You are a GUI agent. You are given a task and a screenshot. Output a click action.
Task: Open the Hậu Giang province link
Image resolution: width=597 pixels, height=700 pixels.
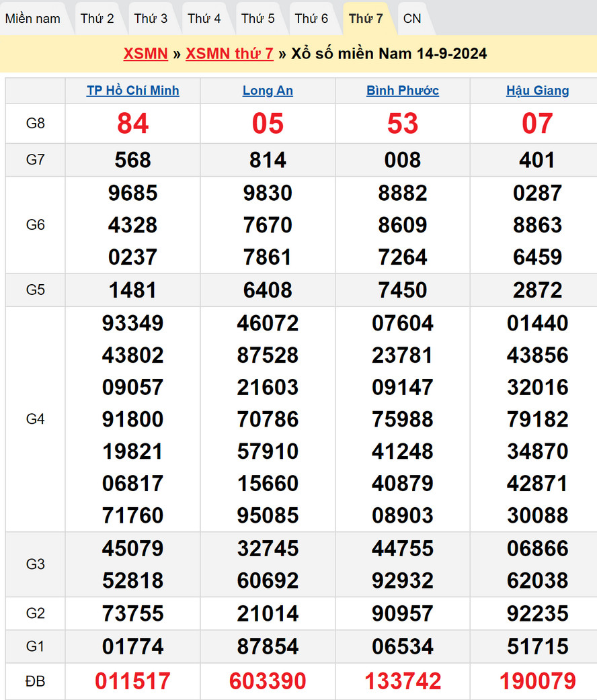point(537,91)
